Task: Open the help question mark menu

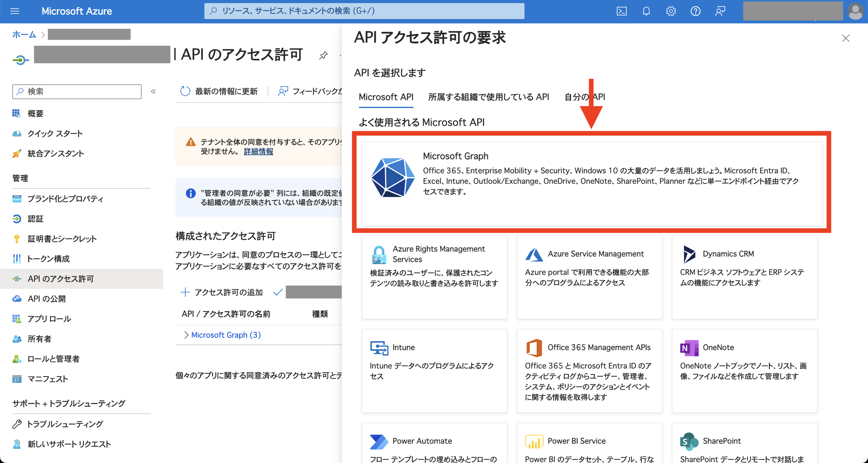Action: tap(695, 11)
